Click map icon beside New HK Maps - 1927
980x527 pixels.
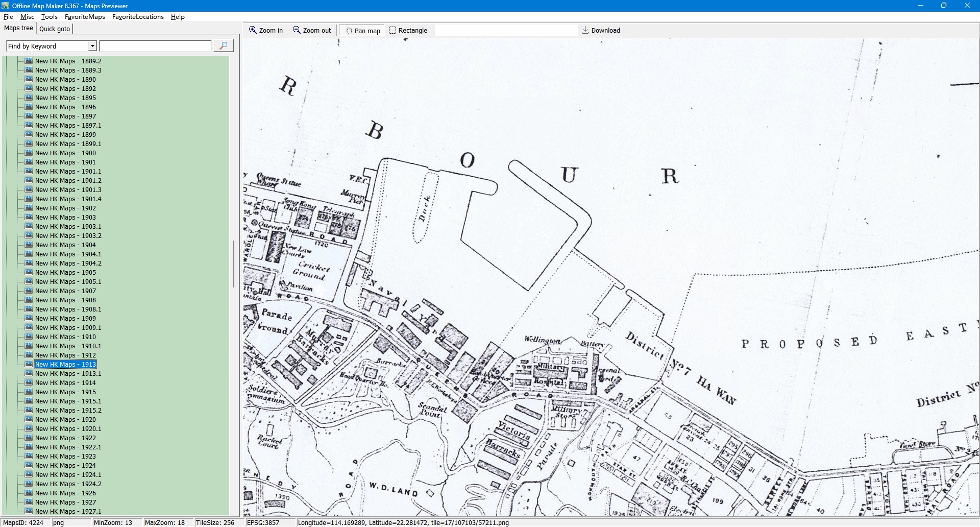click(29, 502)
